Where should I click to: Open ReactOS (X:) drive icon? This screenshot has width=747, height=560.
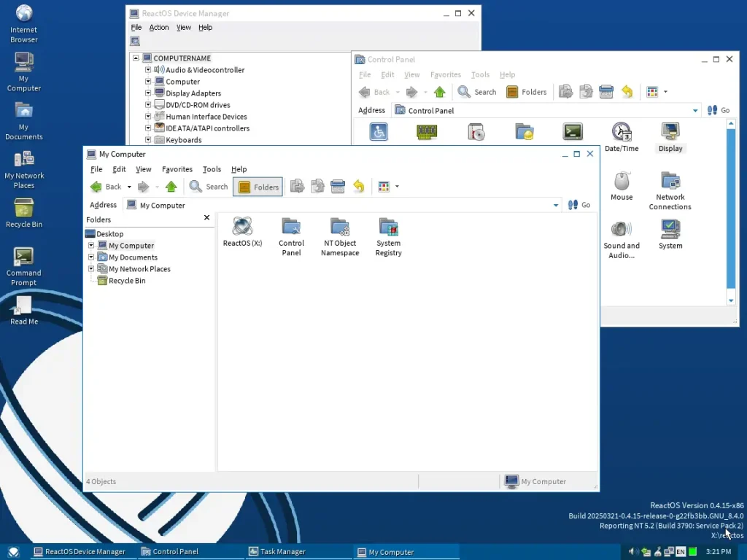point(242,232)
